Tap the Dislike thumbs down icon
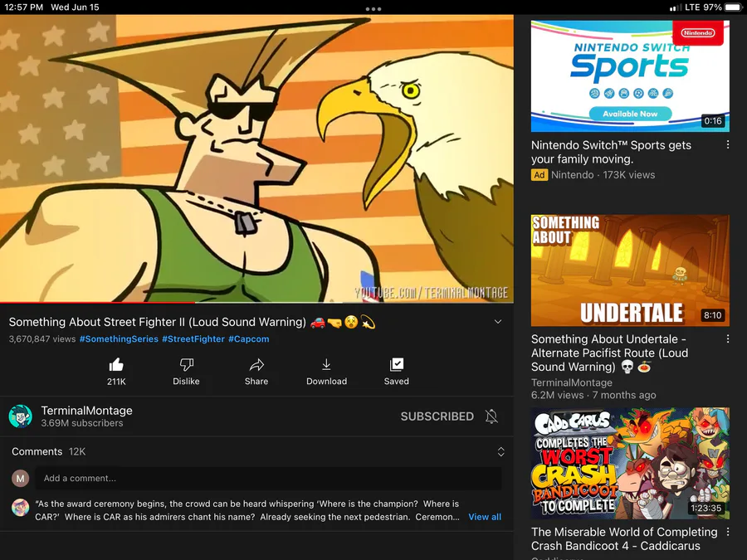 pyautogui.click(x=186, y=365)
